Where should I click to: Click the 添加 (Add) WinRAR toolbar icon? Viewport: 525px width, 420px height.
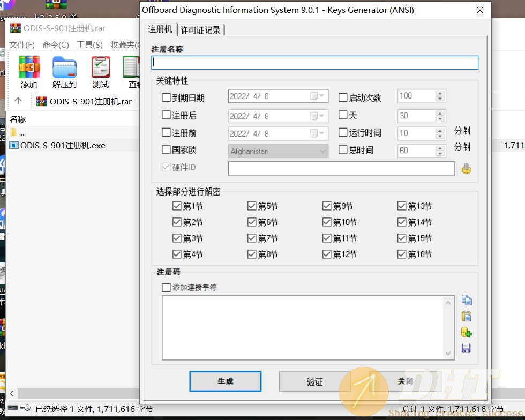(29, 67)
